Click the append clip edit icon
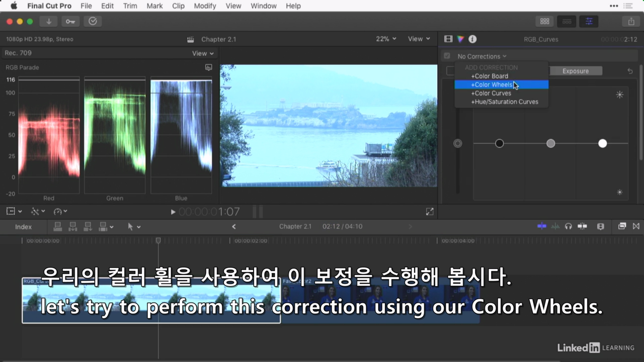Image resolution: width=644 pixels, height=362 pixels. coord(88,227)
